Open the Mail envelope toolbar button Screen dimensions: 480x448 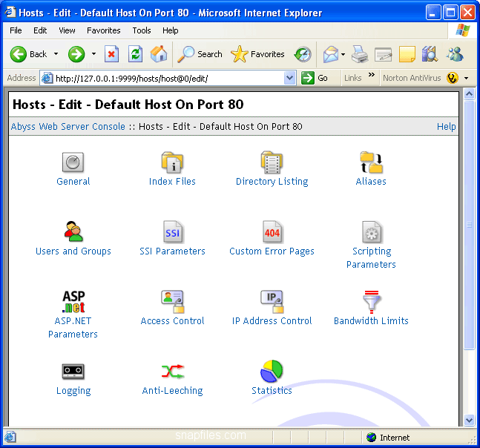click(x=331, y=54)
